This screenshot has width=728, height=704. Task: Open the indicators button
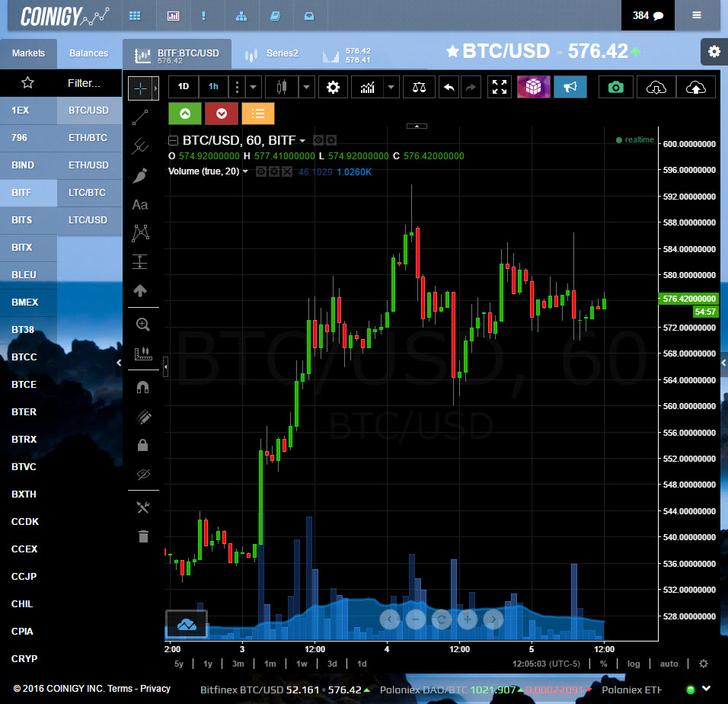(x=367, y=88)
